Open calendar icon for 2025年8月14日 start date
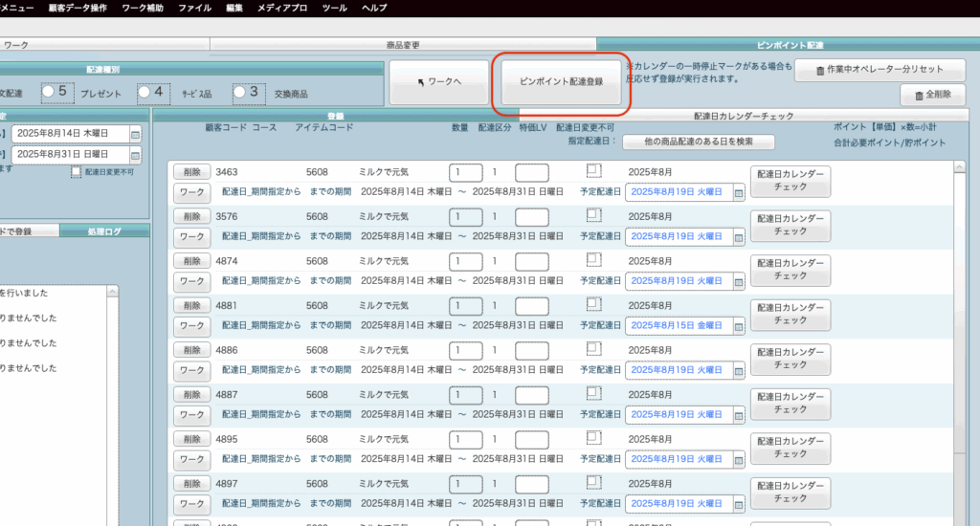The height and width of the screenshot is (526, 980). pos(135,134)
